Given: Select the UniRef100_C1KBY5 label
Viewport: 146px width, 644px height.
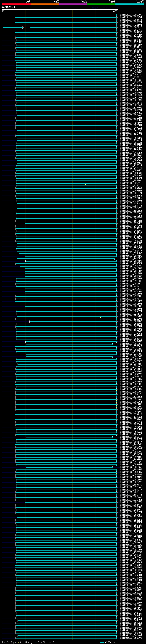Looking at the screenshot, I should (x=131, y=314).
